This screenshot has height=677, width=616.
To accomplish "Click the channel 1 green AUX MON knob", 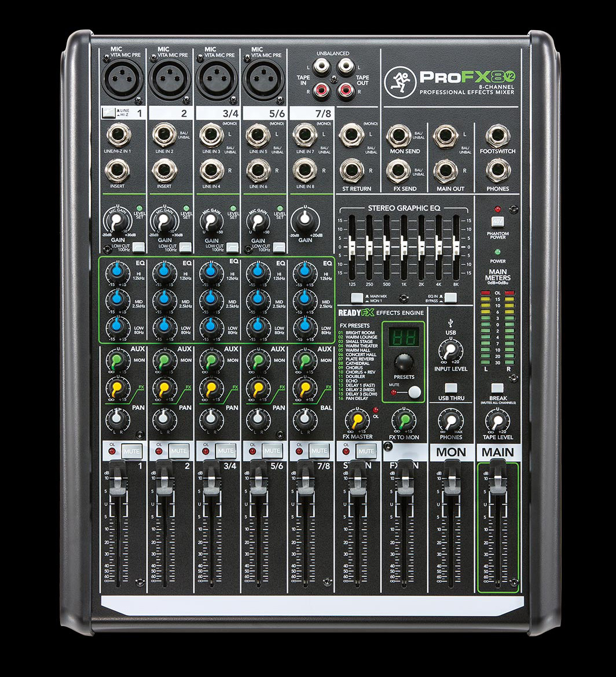I will click(x=117, y=360).
